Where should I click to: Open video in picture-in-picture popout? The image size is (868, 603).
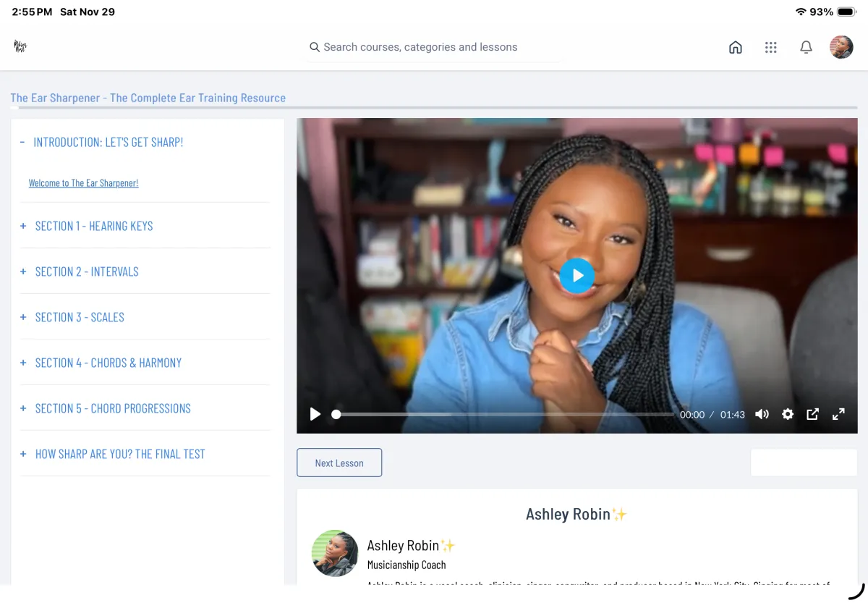(813, 414)
